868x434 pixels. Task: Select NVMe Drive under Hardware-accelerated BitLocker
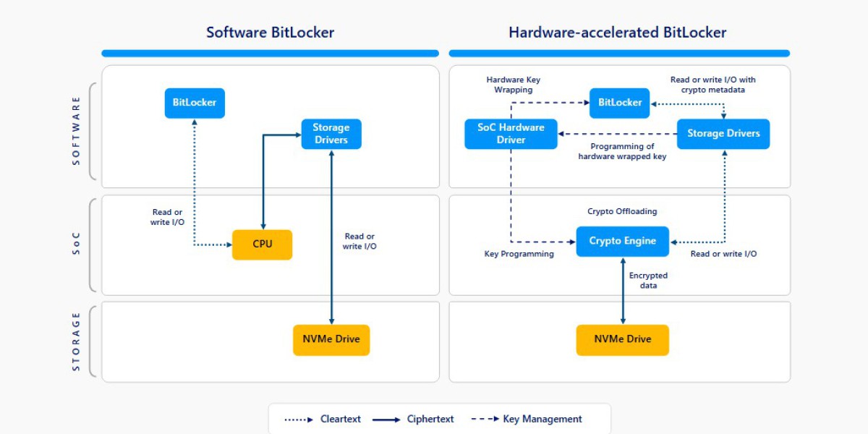[x=622, y=339]
